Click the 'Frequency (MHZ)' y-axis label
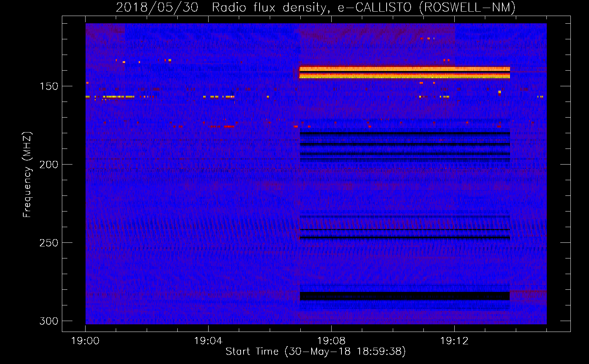 point(27,174)
